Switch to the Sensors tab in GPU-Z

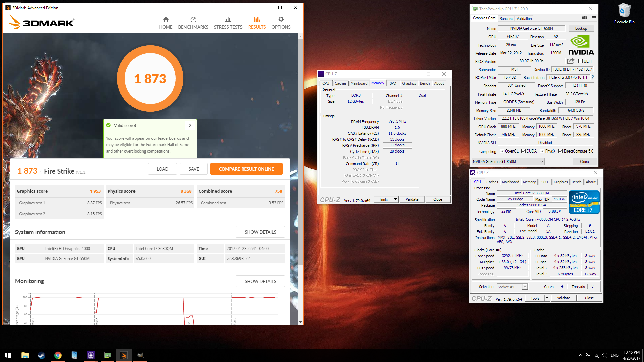point(506,19)
